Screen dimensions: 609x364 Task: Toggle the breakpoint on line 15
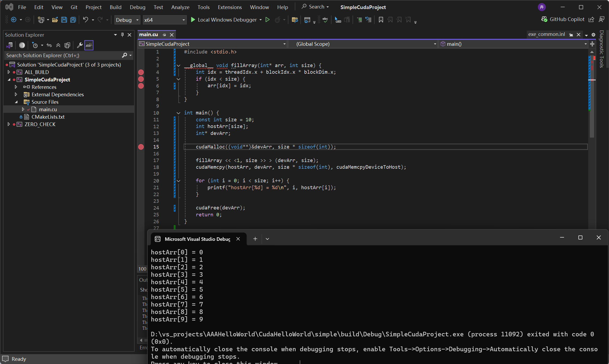(141, 147)
